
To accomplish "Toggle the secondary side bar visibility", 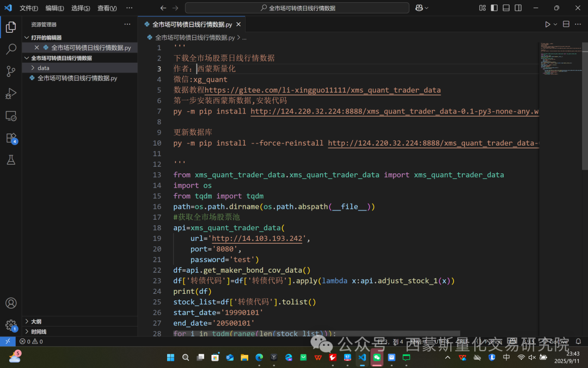I will tap(518, 8).
